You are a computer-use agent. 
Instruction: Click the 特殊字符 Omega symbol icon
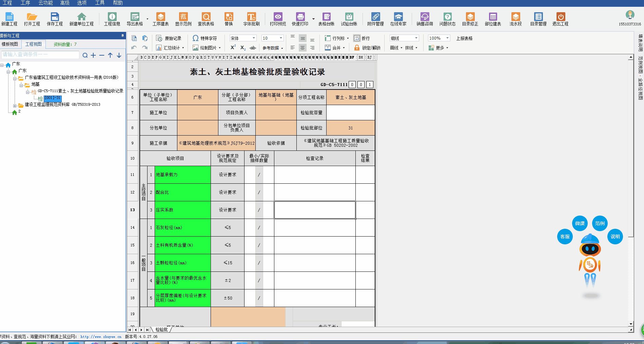pos(196,38)
